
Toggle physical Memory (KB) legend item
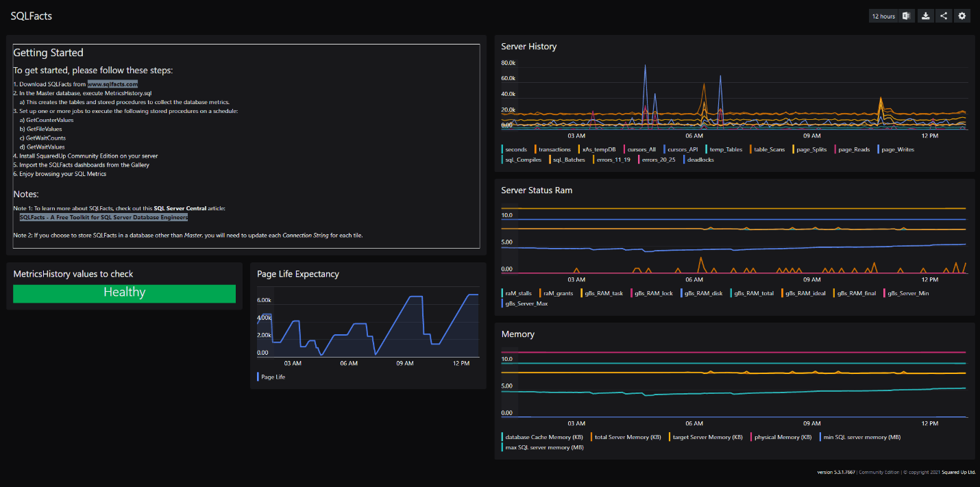point(783,437)
